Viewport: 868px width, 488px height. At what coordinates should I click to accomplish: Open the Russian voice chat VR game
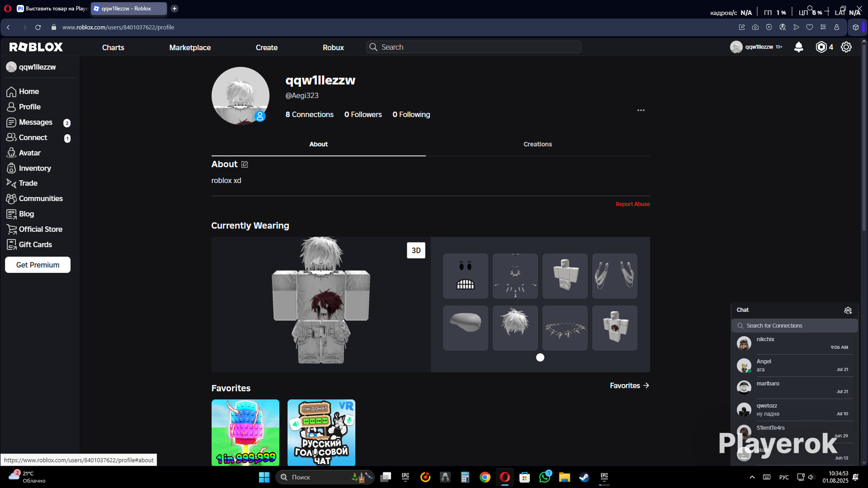pyautogui.click(x=321, y=433)
